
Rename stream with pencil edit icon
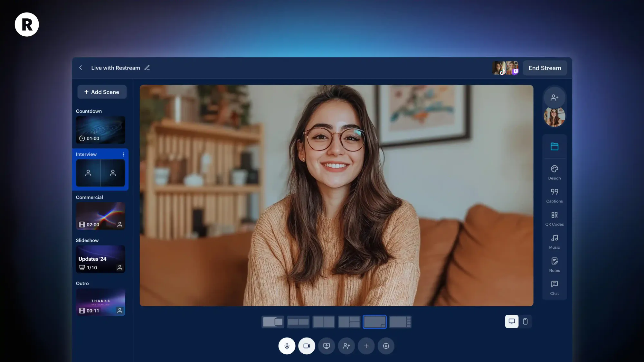[x=147, y=68]
